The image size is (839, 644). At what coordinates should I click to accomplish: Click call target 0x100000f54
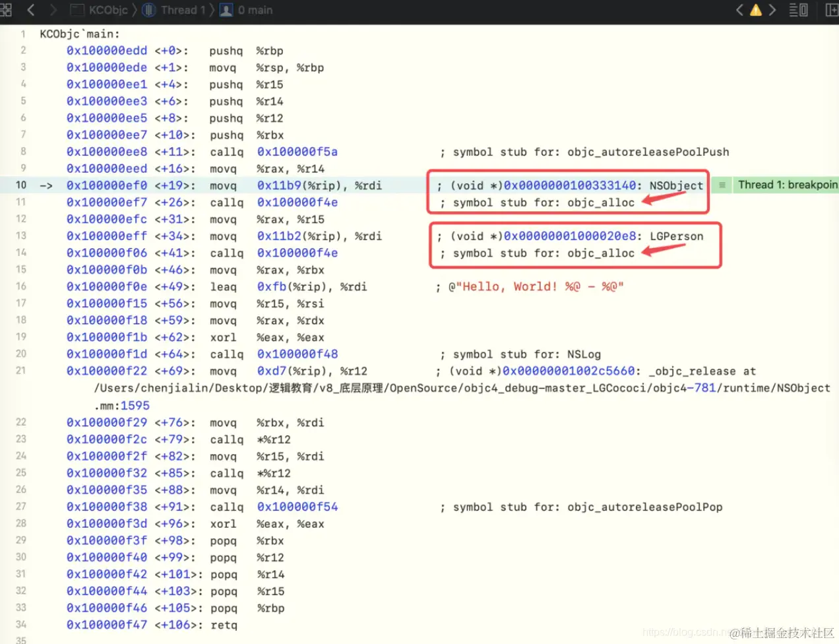(297, 507)
